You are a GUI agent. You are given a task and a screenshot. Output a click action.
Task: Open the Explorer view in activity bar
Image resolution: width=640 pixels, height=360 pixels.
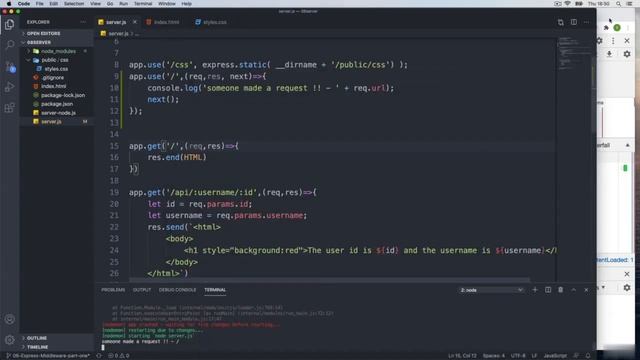(9, 24)
